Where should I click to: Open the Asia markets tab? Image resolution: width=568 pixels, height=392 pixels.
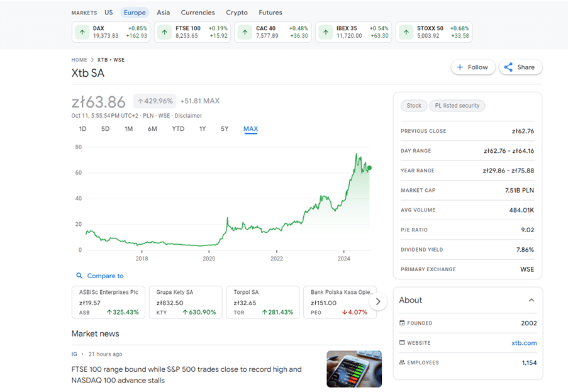(163, 13)
